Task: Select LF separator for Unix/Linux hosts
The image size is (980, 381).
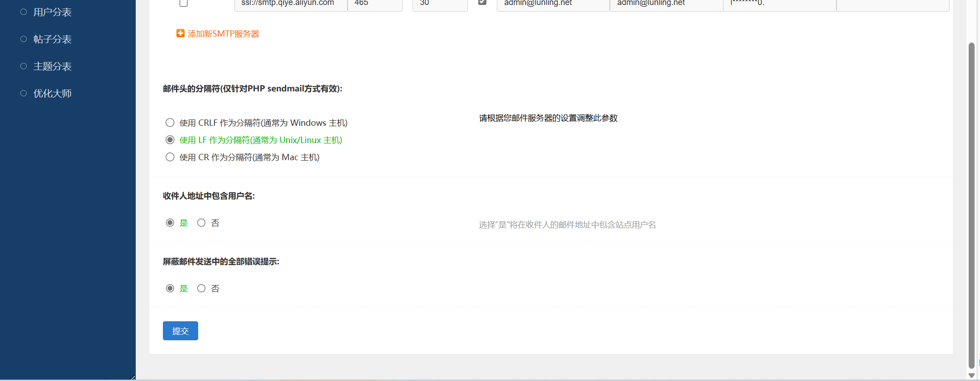Action: (170, 140)
